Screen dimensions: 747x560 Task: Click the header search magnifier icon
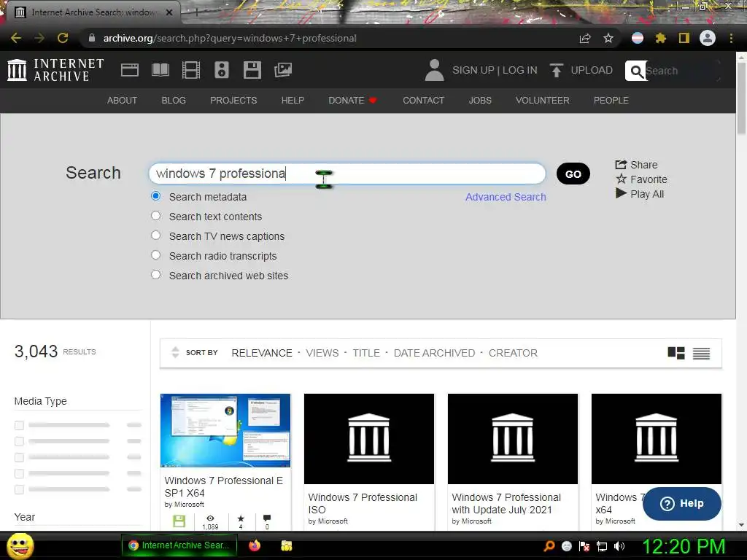coord(636,71)
